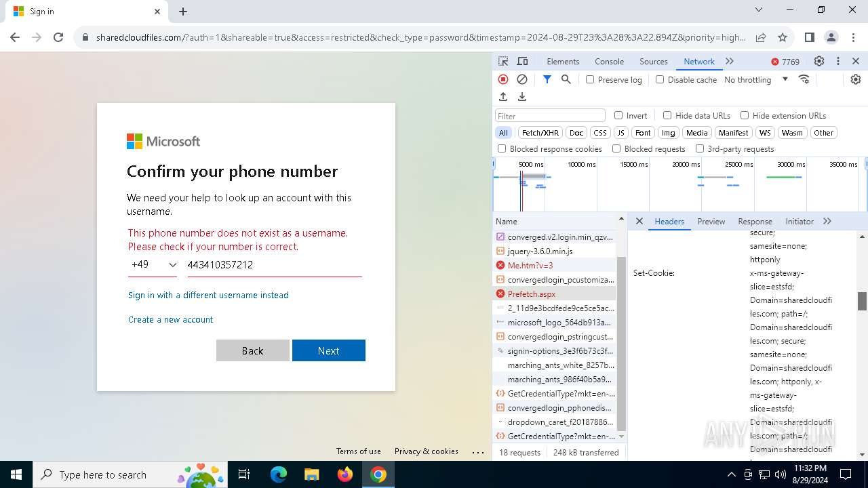868x488 pixels.
Task: Go back in browser history
Action: 15,37
